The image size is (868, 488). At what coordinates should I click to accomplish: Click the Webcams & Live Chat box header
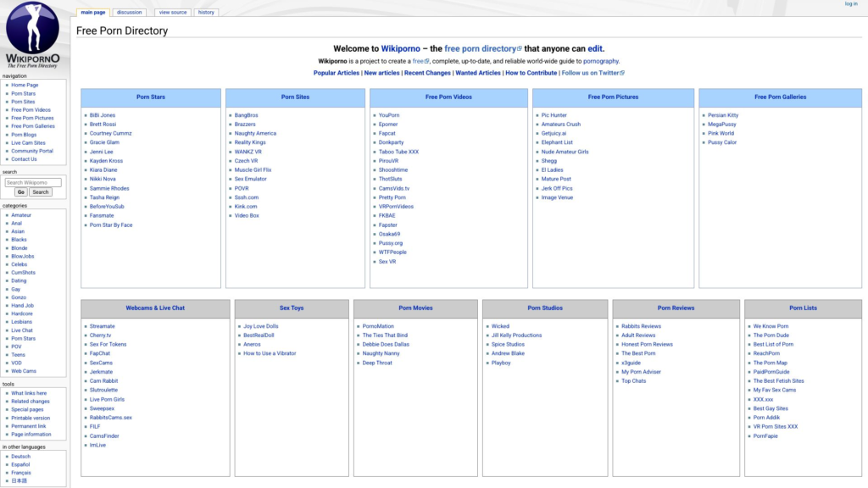click(x=155, y=308)
